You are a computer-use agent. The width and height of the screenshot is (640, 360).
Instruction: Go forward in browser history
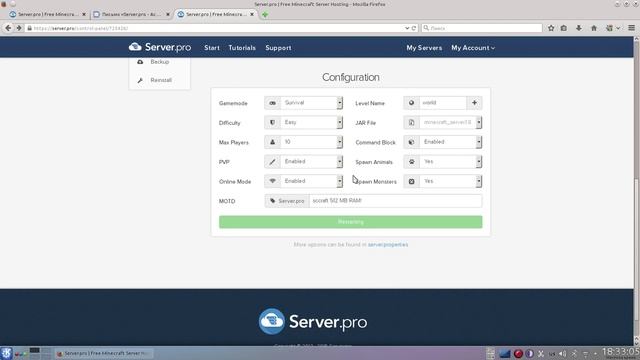(x=19, y=28)
